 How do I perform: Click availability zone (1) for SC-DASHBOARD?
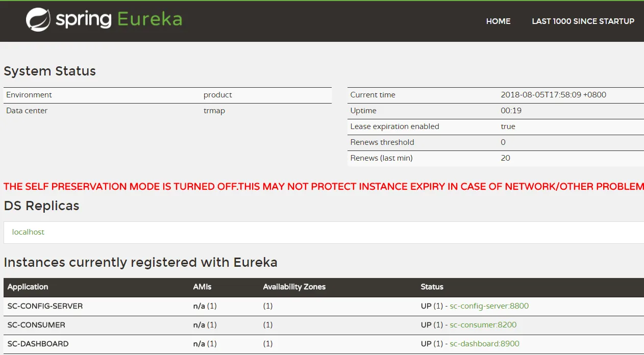pyautogui.click(x=268, y=344)
